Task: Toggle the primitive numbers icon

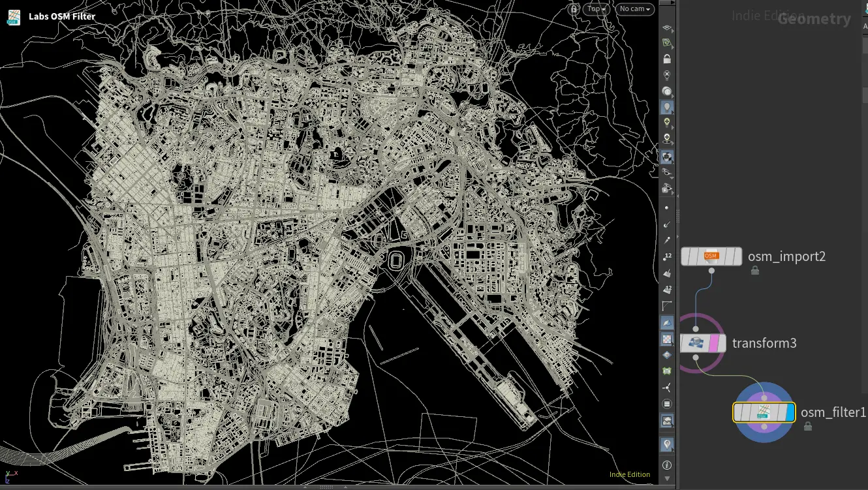Action: [x=666, y=289]
